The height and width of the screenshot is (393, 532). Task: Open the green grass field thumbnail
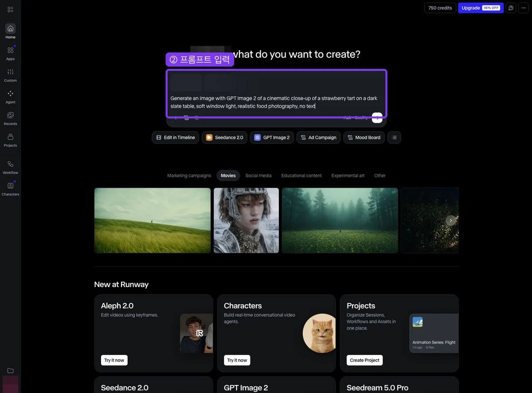153,220
